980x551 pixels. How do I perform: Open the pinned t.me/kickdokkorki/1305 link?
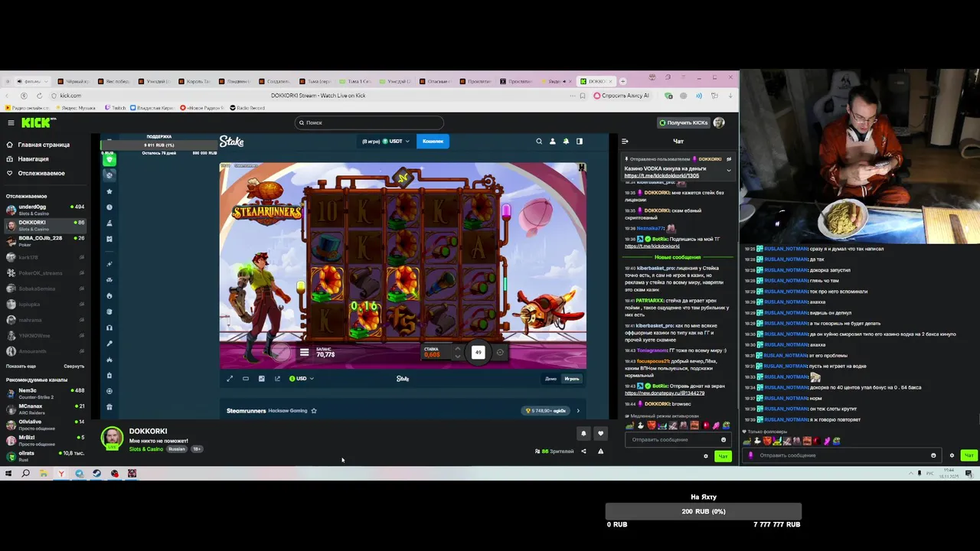pos(661,176)
